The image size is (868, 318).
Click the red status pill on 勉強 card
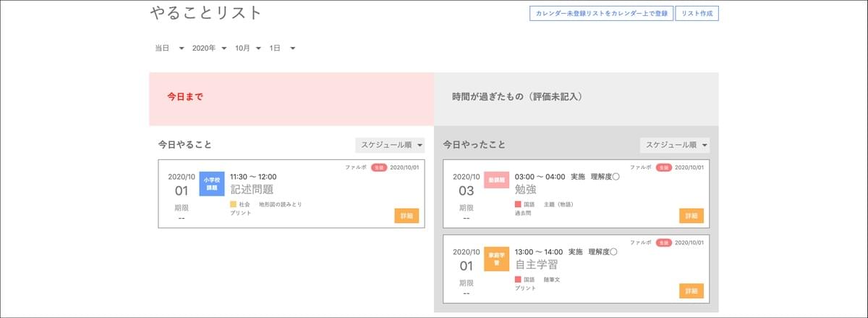click(664, 167)
